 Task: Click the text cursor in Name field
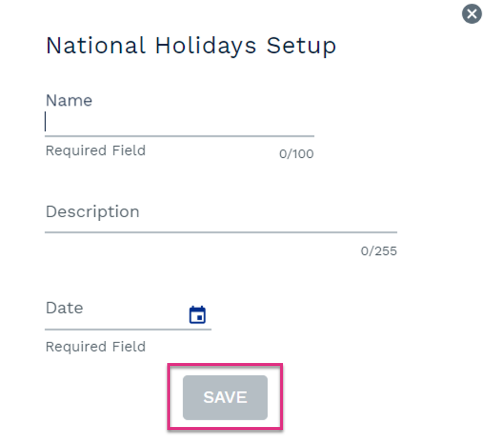45,121
